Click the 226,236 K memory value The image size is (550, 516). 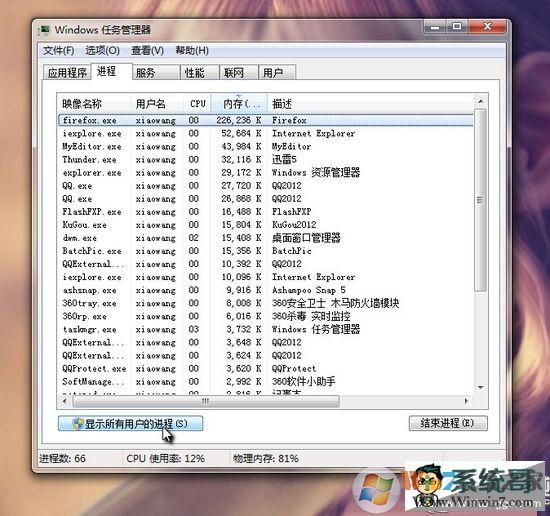[239, 120]
